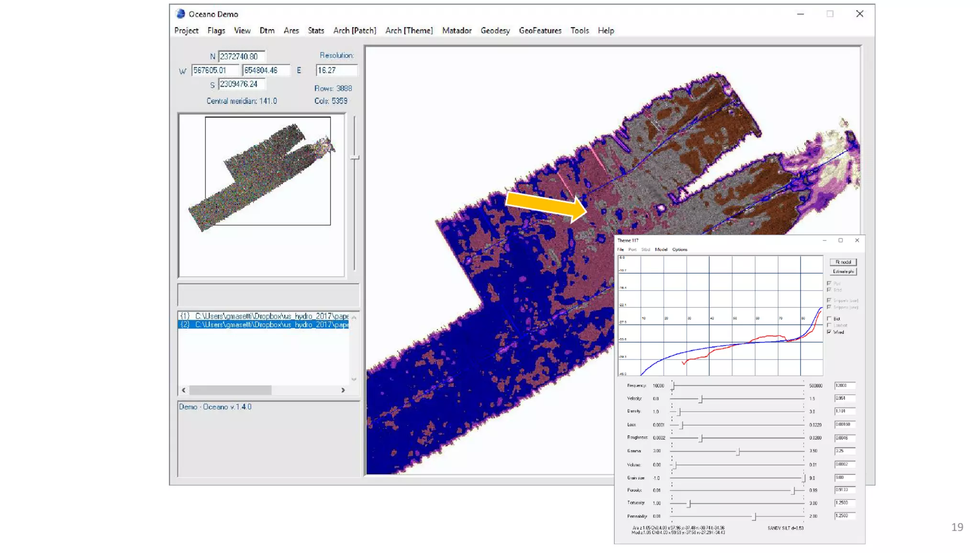Click the Permeability slider handle
This screenshot has height=553, width=980.
coord(754,516)
